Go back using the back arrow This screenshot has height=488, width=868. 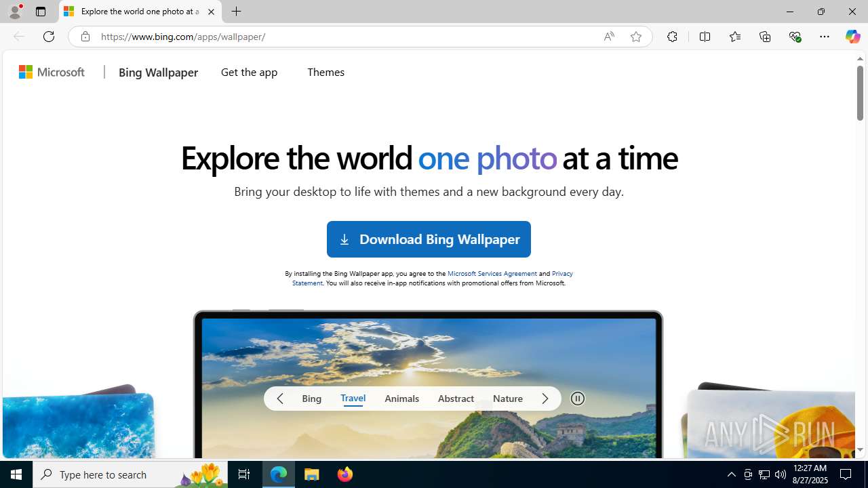tap(19, 37)
